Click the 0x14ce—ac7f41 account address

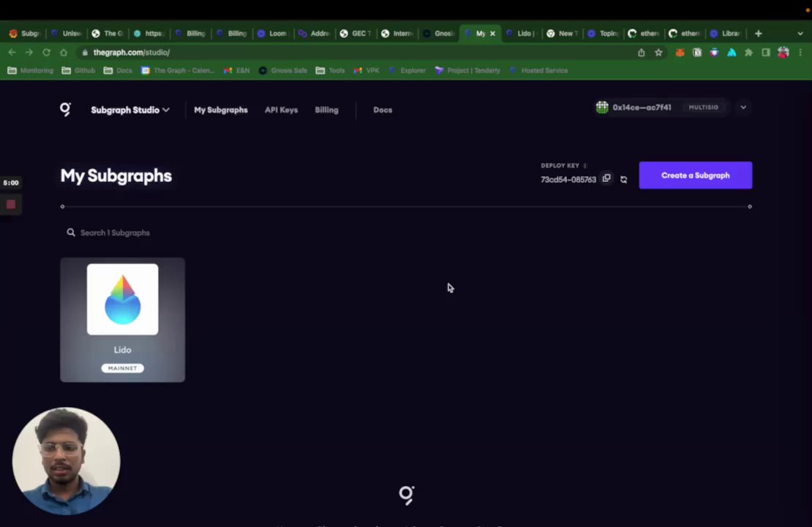[642, 108]
